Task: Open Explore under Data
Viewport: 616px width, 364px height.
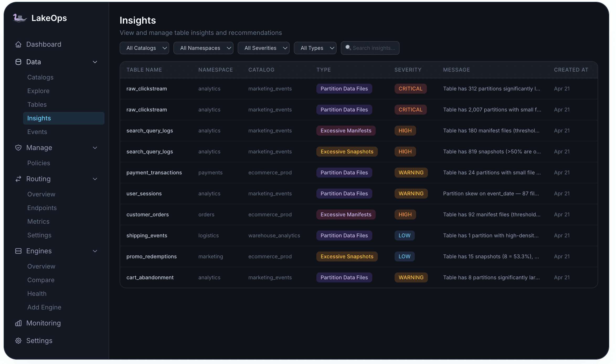Action: click(x=38, y=91)
